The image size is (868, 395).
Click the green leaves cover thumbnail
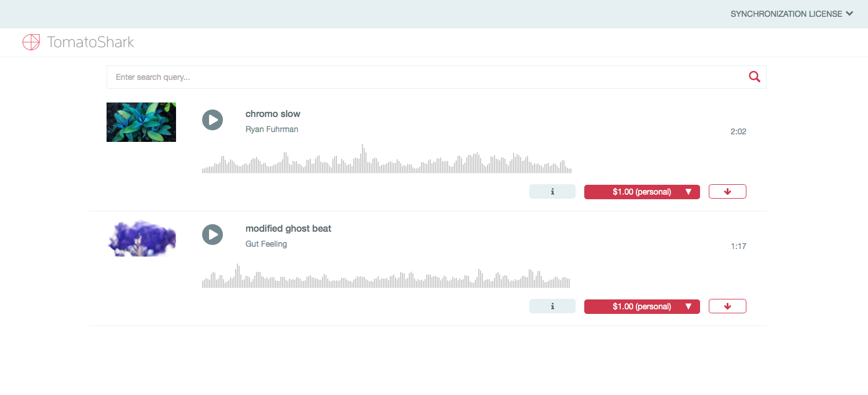(141, 122)
